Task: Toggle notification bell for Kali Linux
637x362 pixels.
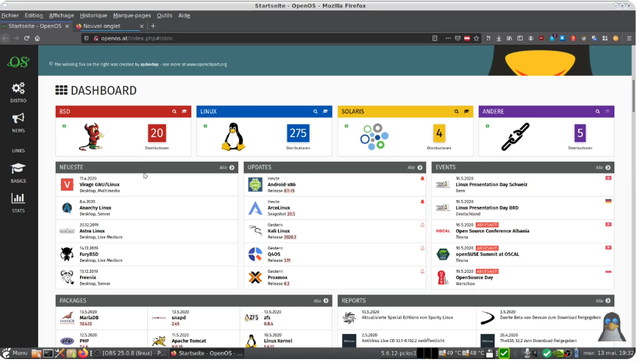Action: [x=422, y=225]
